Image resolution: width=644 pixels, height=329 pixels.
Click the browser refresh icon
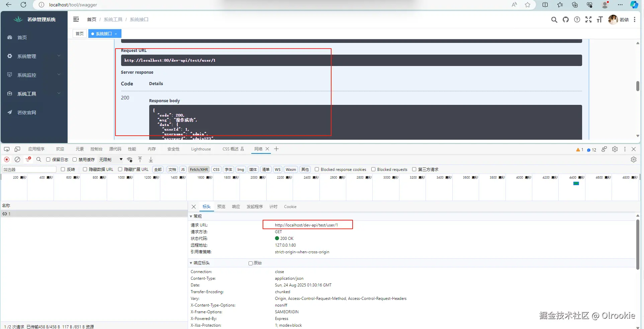[x=23, y=5]
